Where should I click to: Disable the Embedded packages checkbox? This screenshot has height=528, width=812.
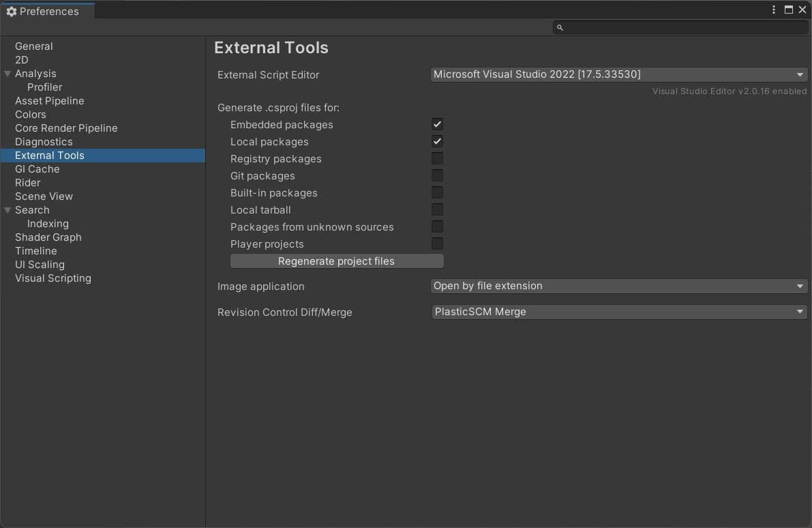click(437, 124)
